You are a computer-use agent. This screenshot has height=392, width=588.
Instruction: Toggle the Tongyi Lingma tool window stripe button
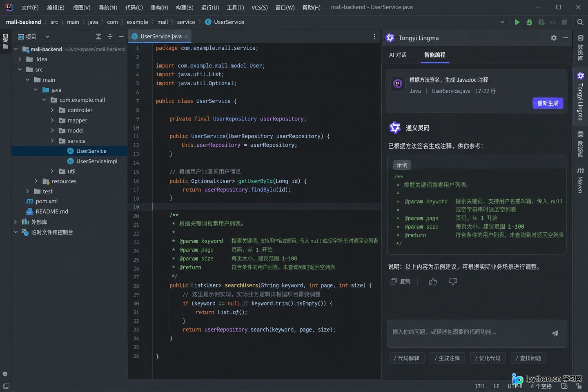[580, 96]
